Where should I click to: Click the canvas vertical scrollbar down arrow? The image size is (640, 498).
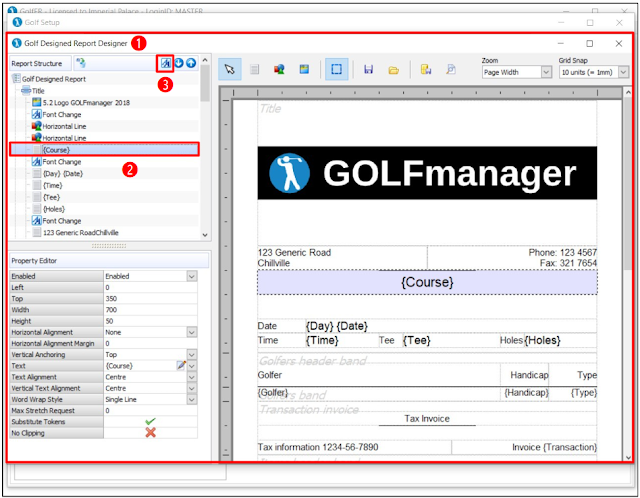click(628, 457)
